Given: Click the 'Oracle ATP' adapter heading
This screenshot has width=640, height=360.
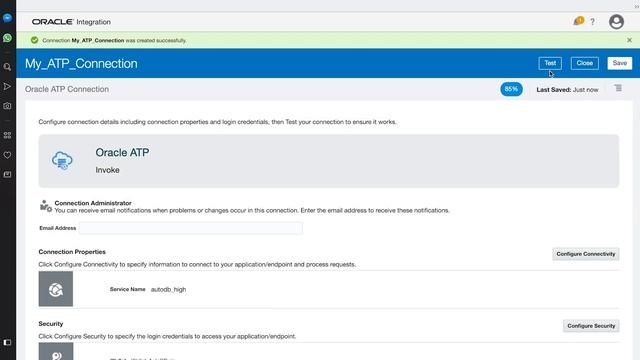Looking at the screenshot, I should [122, 153].
